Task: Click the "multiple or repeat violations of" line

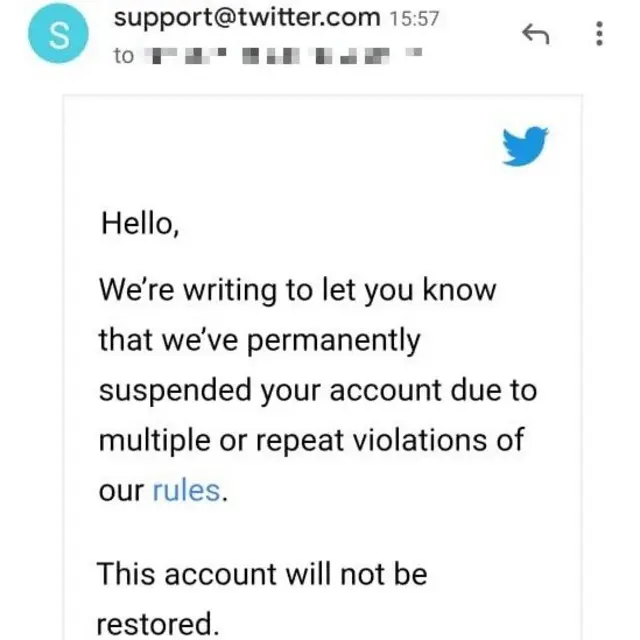Action: [x=311, y=441]
